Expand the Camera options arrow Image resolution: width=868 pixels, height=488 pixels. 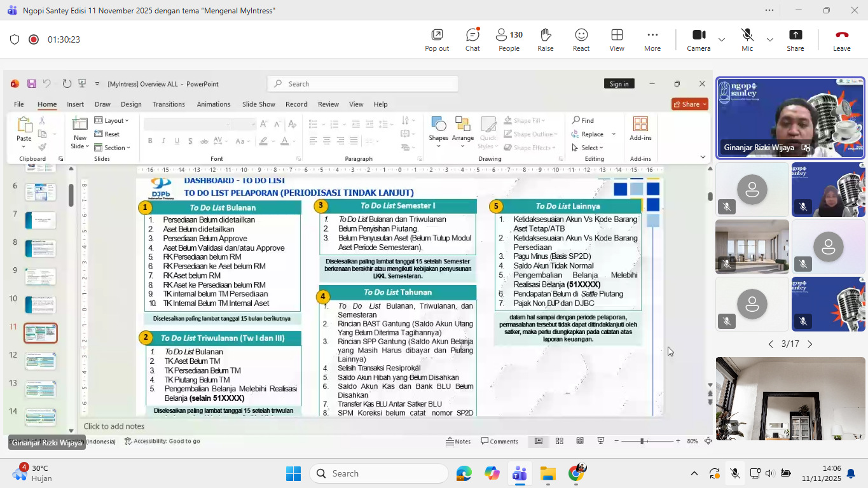pos(722,39)
